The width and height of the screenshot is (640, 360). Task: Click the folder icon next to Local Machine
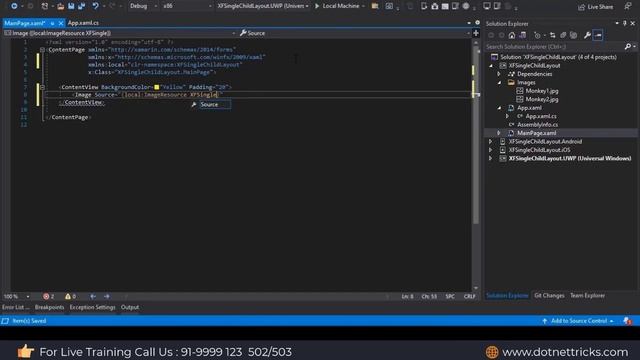[x=375, y=6]
